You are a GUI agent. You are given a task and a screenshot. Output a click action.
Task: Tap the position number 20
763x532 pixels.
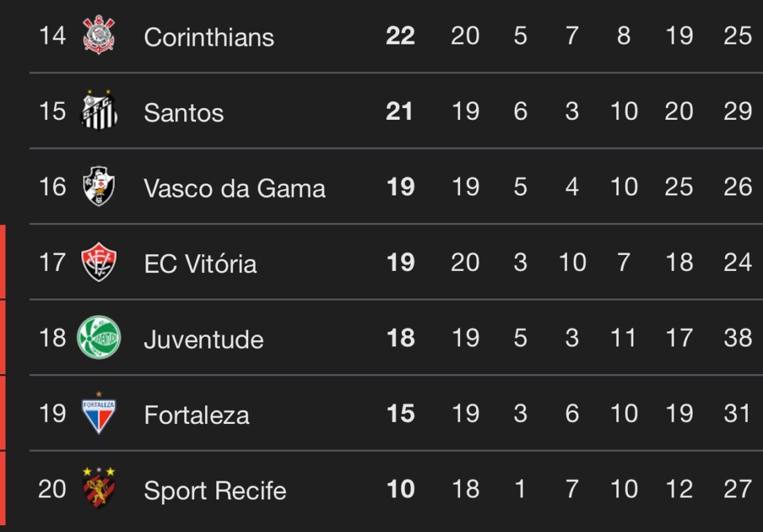[52, 489]
